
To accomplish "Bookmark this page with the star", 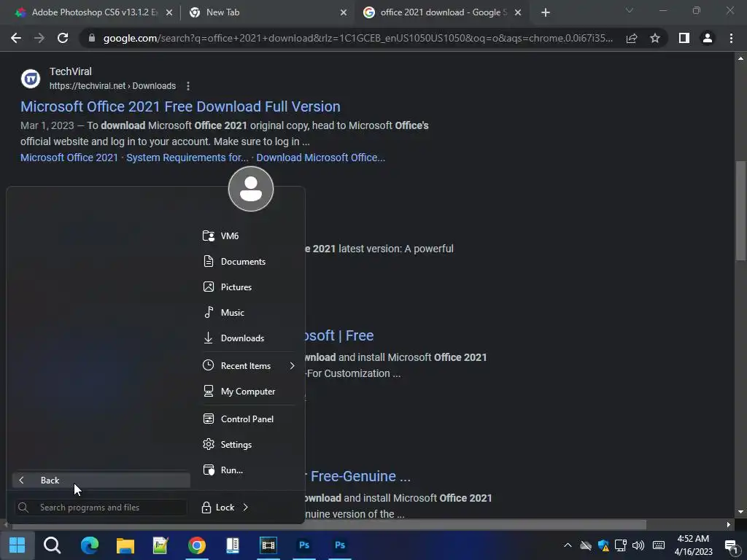I will (655, 38).
